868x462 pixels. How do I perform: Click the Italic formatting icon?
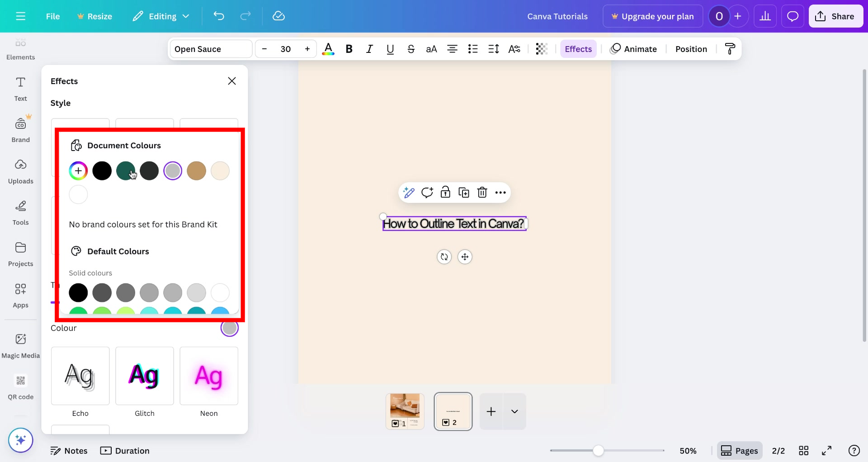pos(369,49)
